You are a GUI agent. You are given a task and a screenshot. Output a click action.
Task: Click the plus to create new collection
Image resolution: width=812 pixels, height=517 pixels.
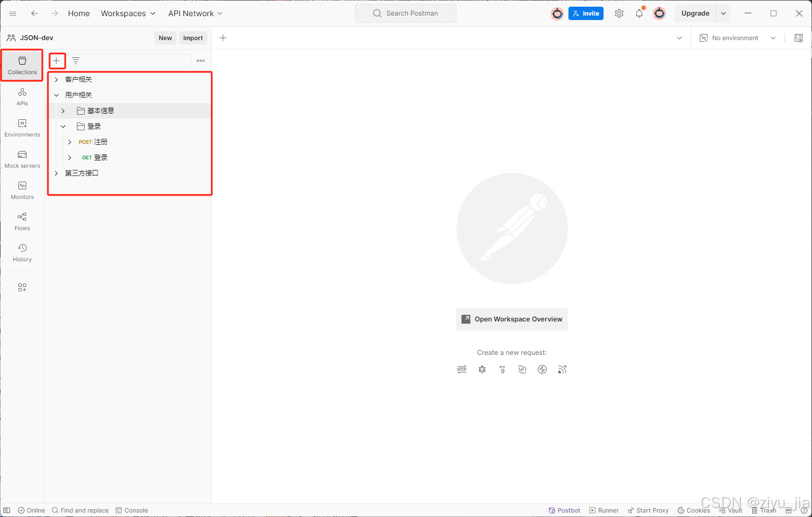pyautogui.click(x=56, y=61)
